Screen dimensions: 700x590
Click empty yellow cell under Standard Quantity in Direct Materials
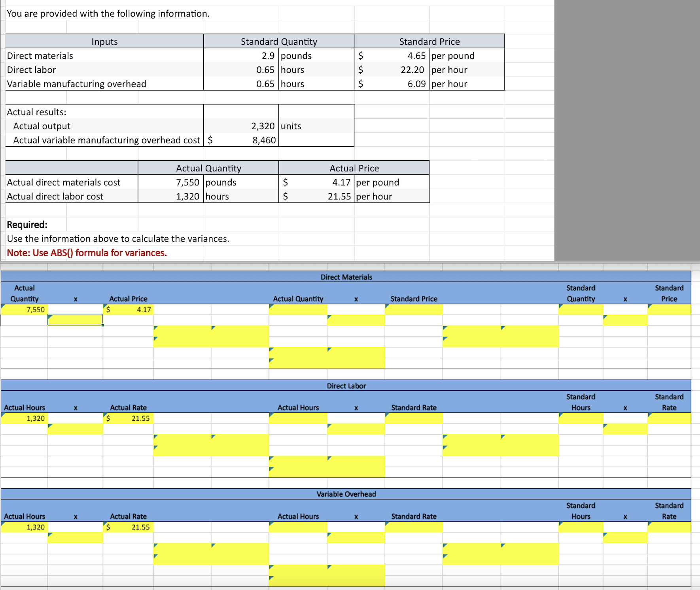(581, 309)
